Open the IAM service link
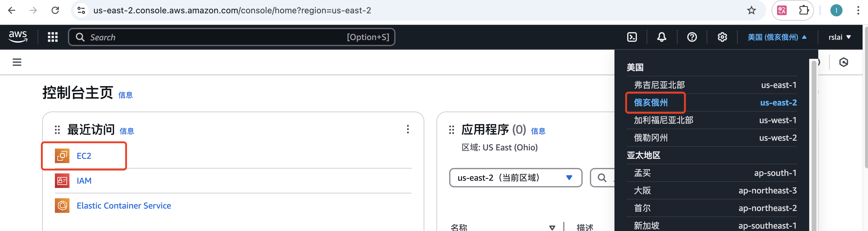The image size is (868, 231). (84, 181)
